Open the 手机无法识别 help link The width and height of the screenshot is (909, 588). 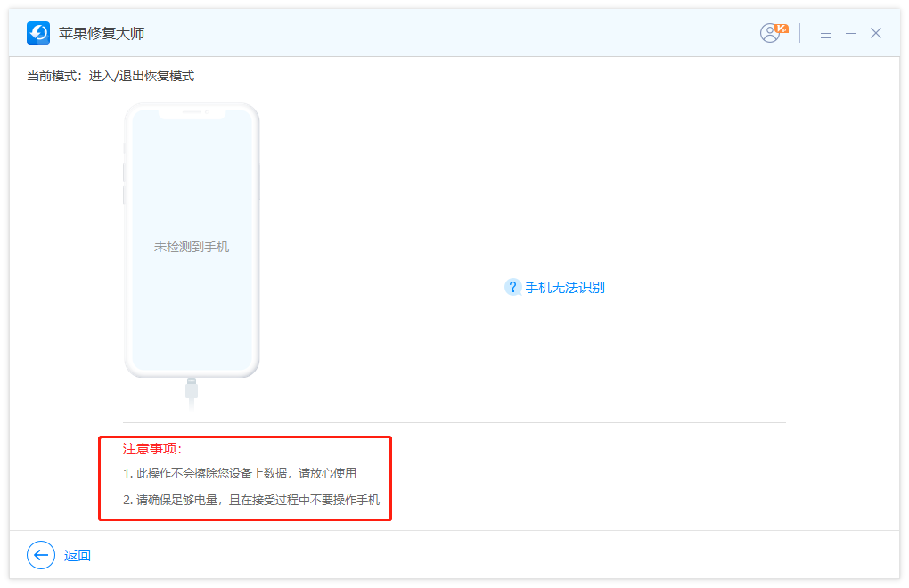point(565,288)
